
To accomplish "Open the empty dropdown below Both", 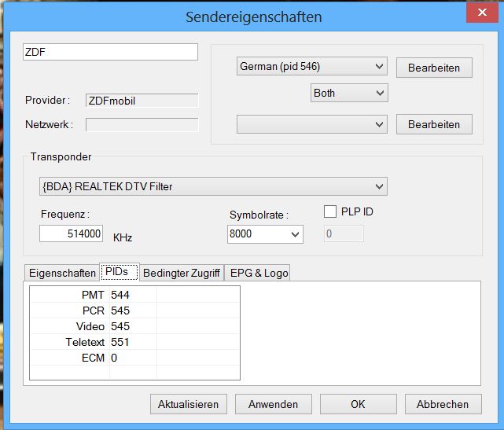I will point(311,124).
